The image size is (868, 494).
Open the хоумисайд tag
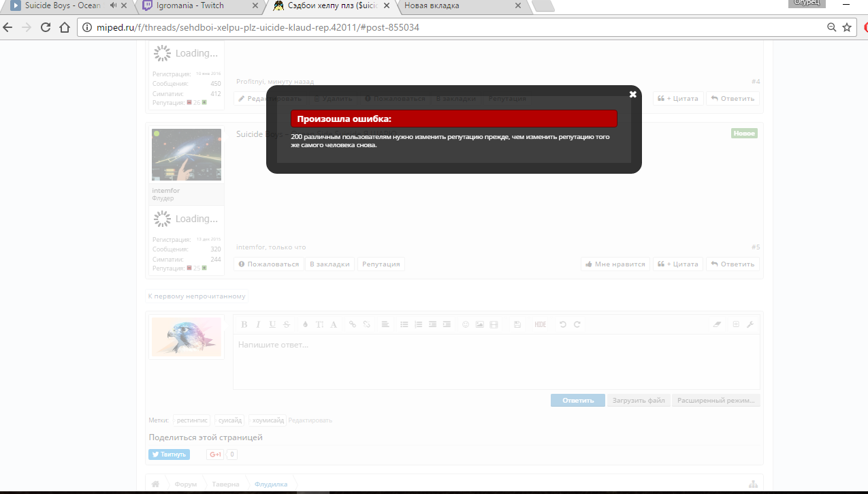(267, 420)
